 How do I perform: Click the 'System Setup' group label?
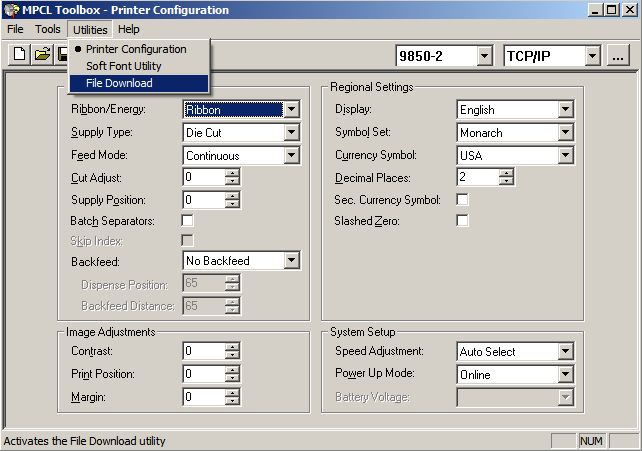pyautogui.click(x=363, y=332)
